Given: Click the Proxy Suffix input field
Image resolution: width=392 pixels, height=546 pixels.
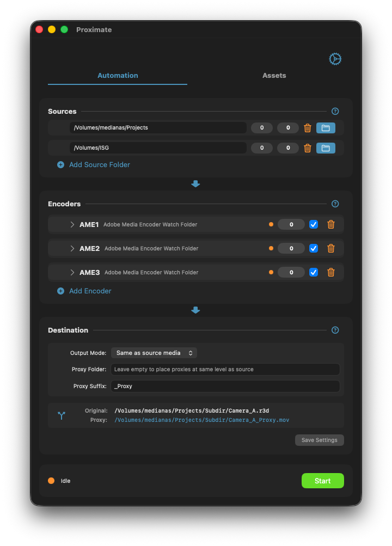Looking at the screenshot, I should pyautogui.click(x=225, y=386).
